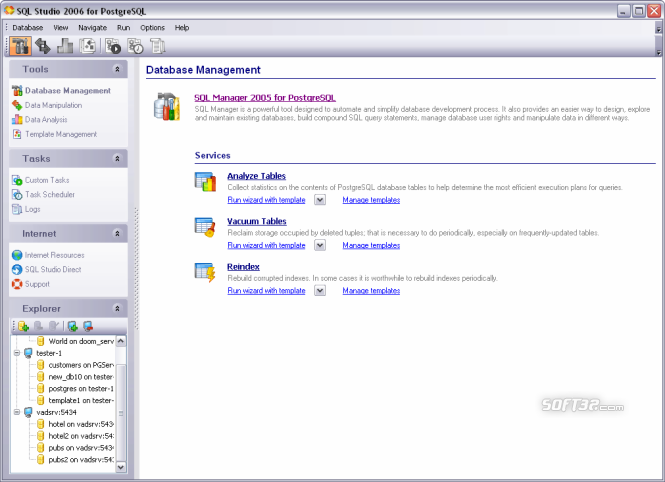
Task: Click the Custom Tasks toolbar icon
Action: 113,46
